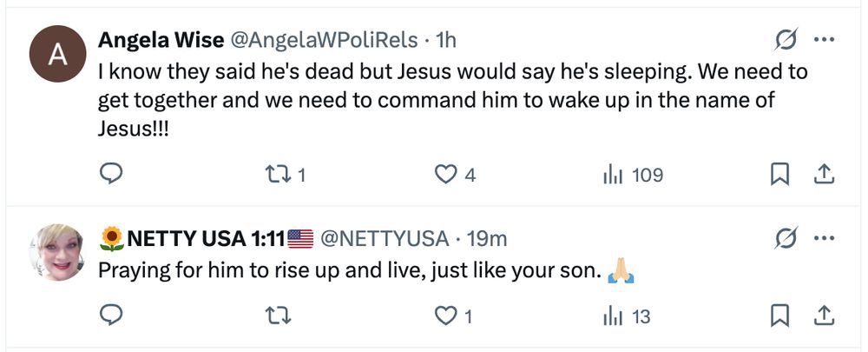Bookmark Angela Wise's tweet

780,175
